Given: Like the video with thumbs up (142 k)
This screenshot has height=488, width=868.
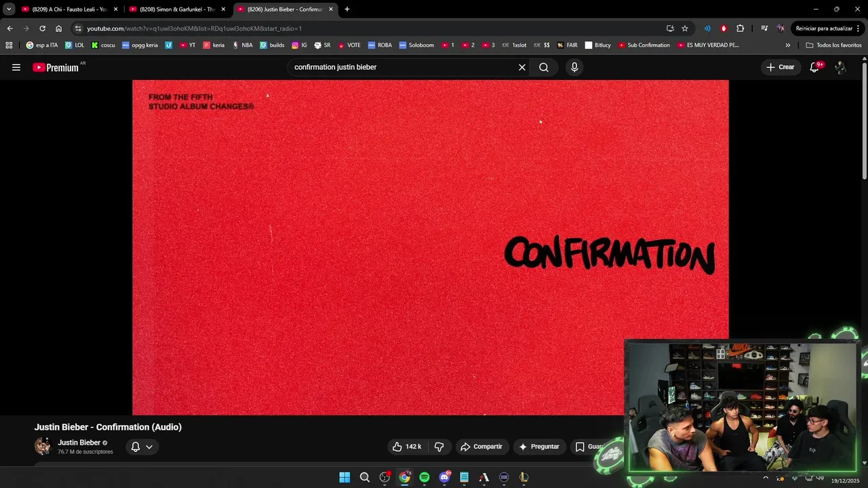Looking at the screenshot, I should [407, 447].
